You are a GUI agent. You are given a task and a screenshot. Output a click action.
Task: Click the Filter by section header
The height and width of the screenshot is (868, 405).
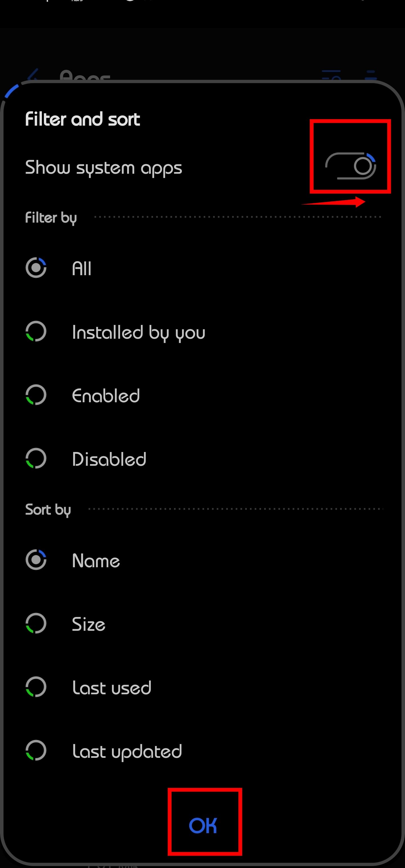click(51, 218)
